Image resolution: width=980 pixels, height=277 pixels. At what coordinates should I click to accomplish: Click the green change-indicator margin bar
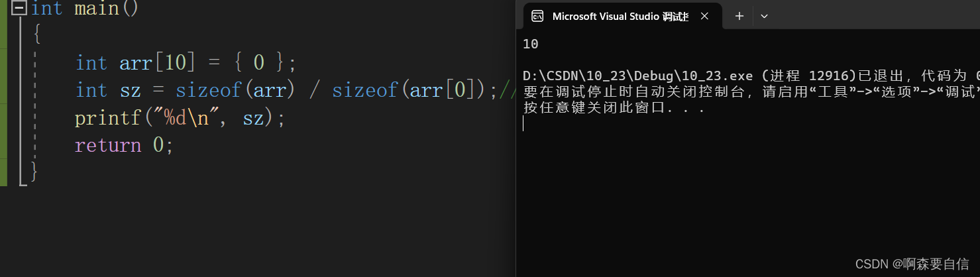coord(3,93)
